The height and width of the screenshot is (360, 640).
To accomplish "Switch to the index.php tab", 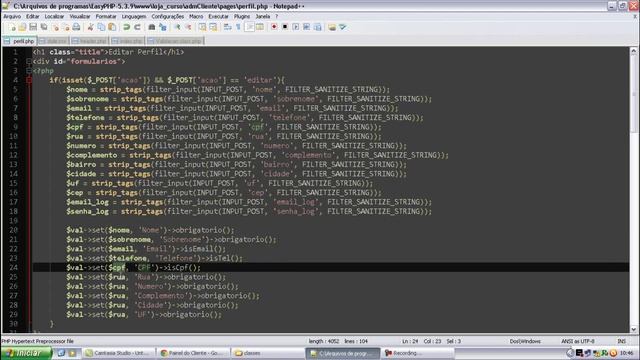I will click(x=128, y=41).
